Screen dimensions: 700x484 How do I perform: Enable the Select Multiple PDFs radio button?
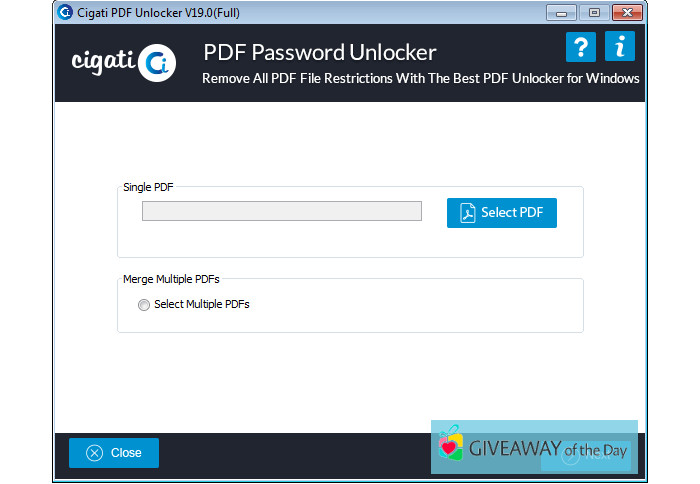coord(145,305)
